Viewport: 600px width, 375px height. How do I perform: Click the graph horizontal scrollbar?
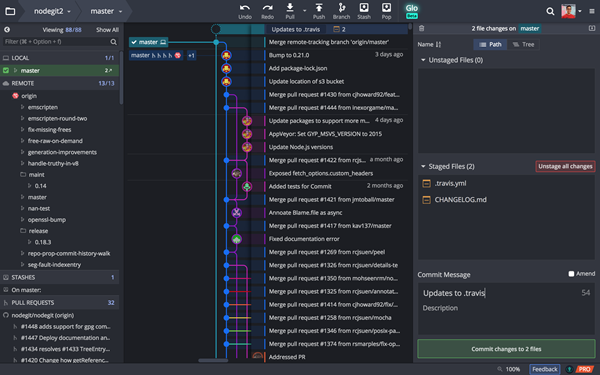coord(213,360)
